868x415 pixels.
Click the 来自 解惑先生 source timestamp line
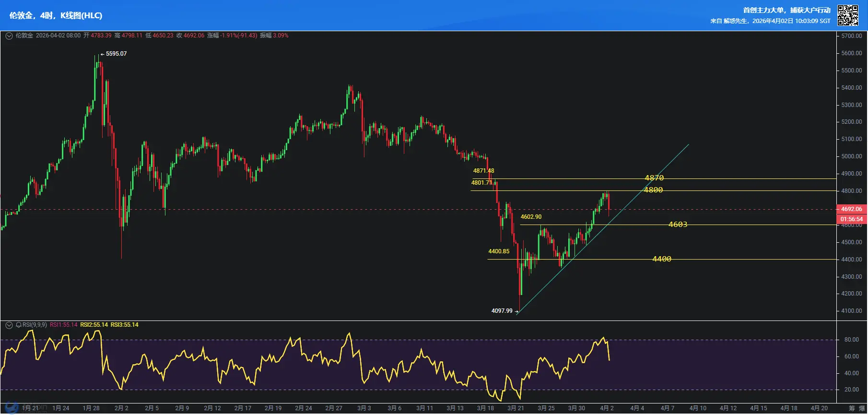[771, 22]
